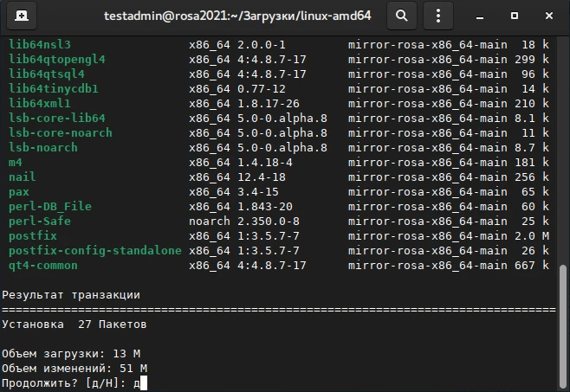The width and height of the screenshot is (570, 392).
Task: Click package name pax
Action: coord(19,192)
